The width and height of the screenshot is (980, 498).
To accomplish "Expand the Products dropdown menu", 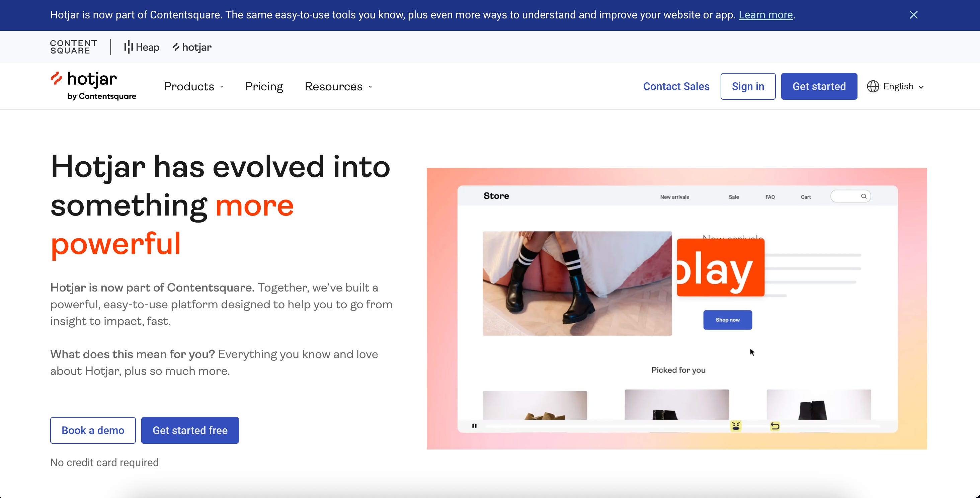I will 194,86.
